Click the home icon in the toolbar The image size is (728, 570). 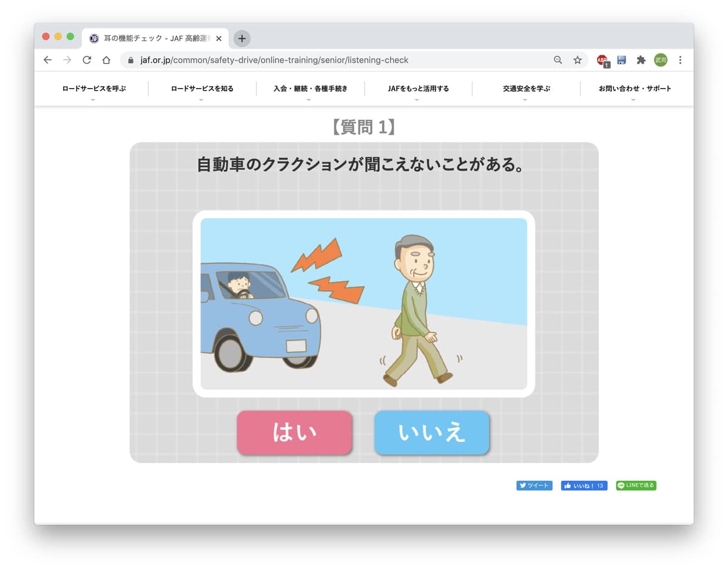click(x=106, y=60)
